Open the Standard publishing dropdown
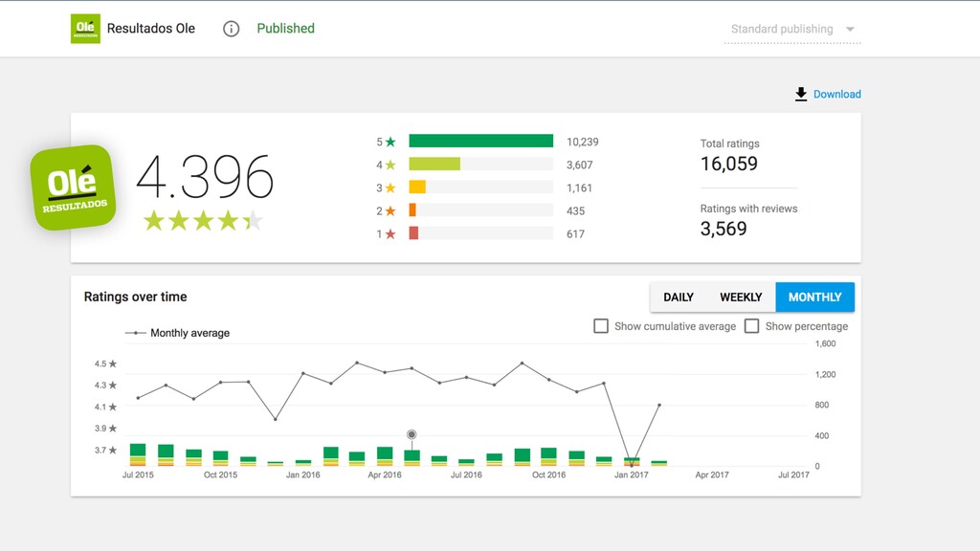The height and width of the screenshot is (551, 980). click(x=792, y=30)
